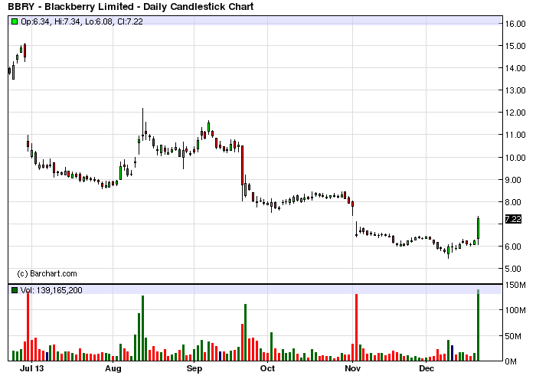
Task: Click the 0M volume axis label
Action: [511, 361]
